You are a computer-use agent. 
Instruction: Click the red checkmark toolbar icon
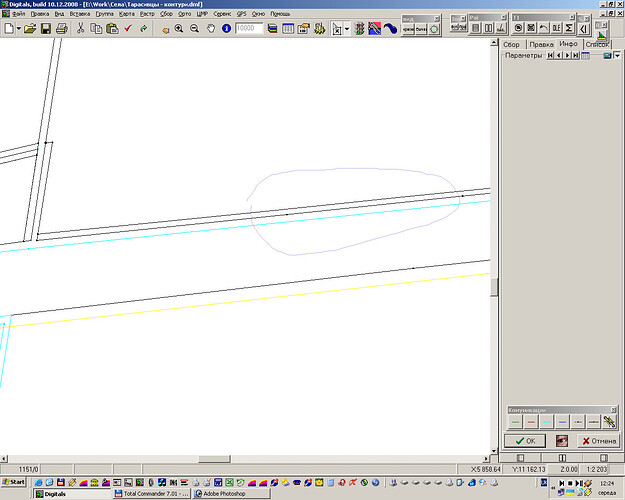(x=128, y=29)
